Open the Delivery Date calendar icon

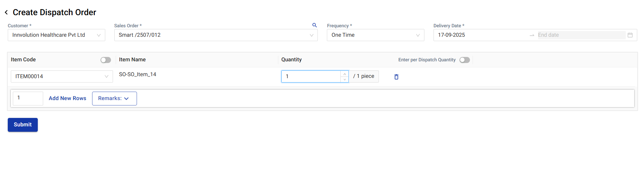tap(630, 35)
